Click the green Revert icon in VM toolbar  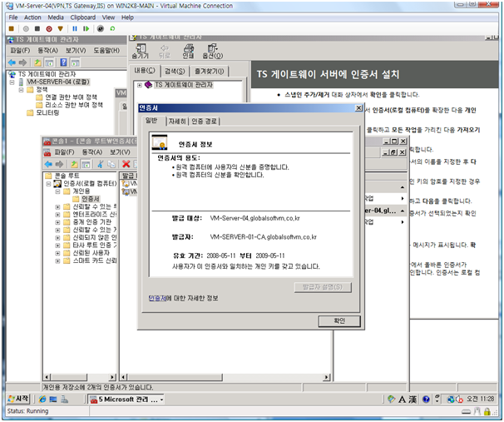point(112,28)
